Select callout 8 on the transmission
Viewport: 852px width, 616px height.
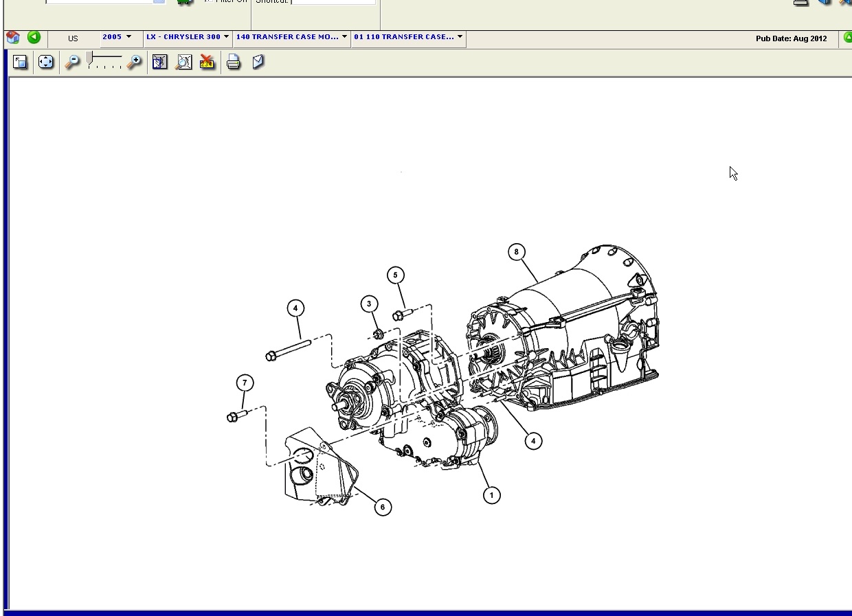tap(517, 252)
